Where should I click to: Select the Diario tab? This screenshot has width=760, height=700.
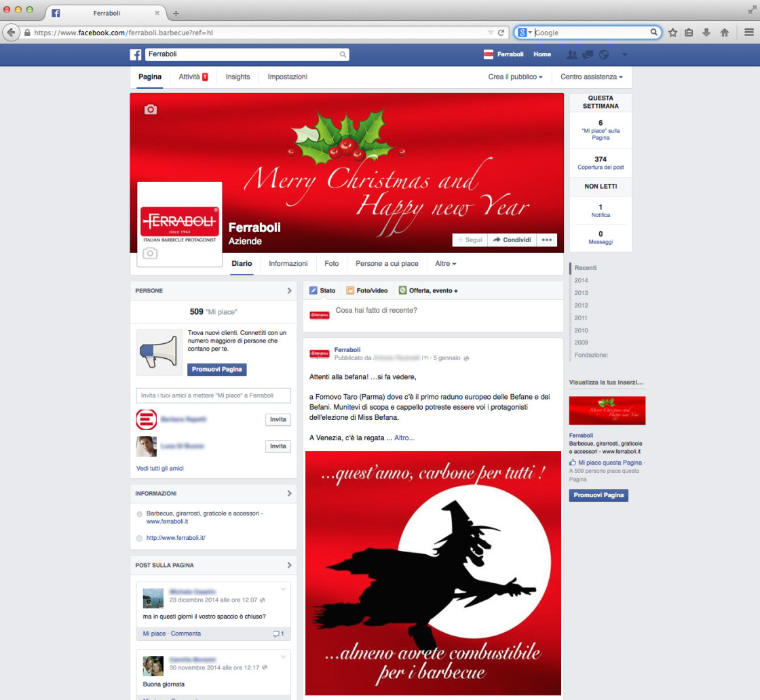242,264
